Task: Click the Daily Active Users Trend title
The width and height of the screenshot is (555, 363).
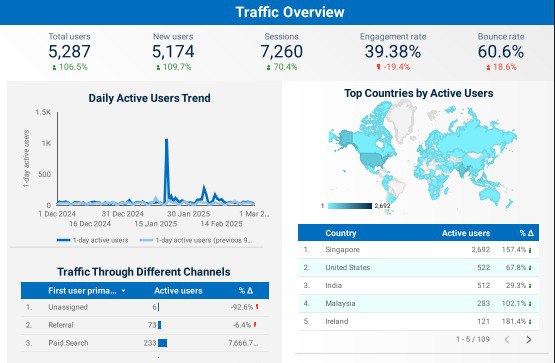Action: [x=149, y=98]
